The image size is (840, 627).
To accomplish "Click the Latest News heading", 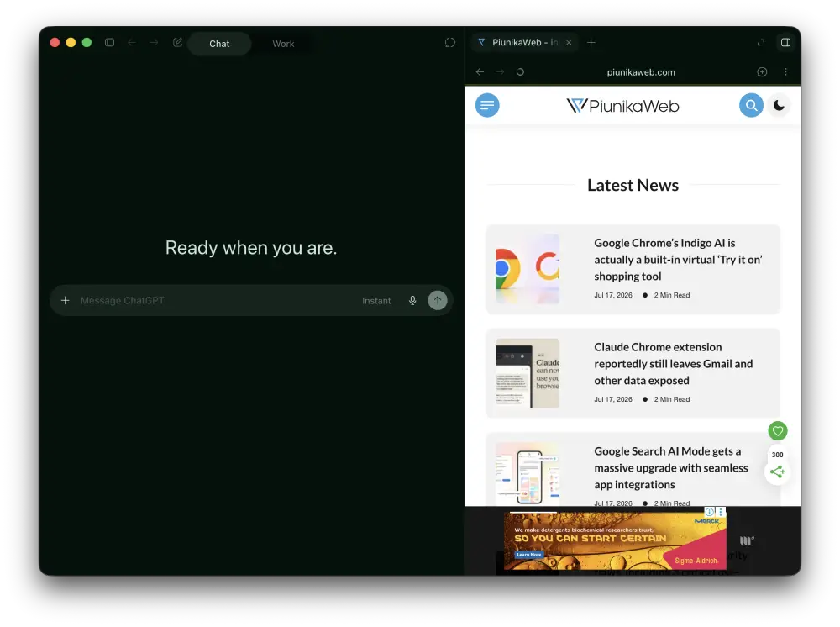I will pos(633,185).
